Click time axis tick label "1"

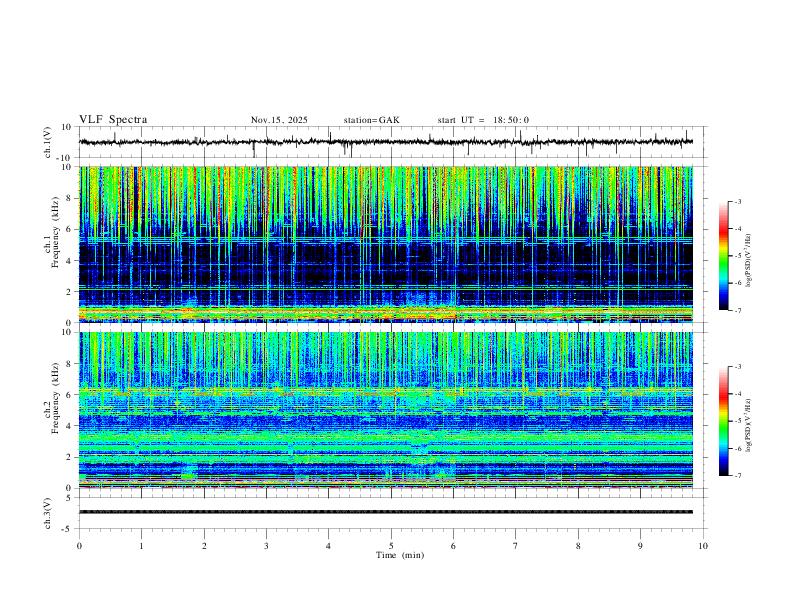(142, 546)
